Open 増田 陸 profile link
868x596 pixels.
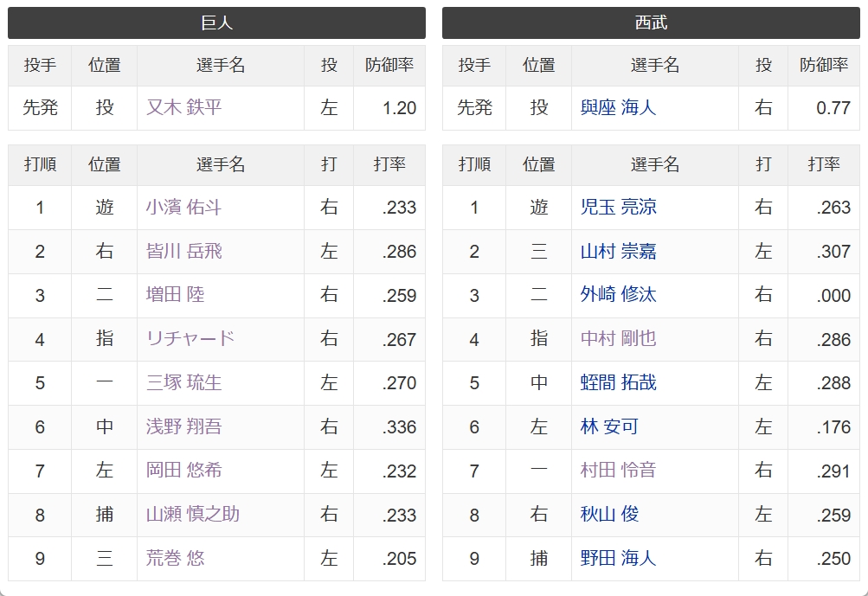point(175,295)
